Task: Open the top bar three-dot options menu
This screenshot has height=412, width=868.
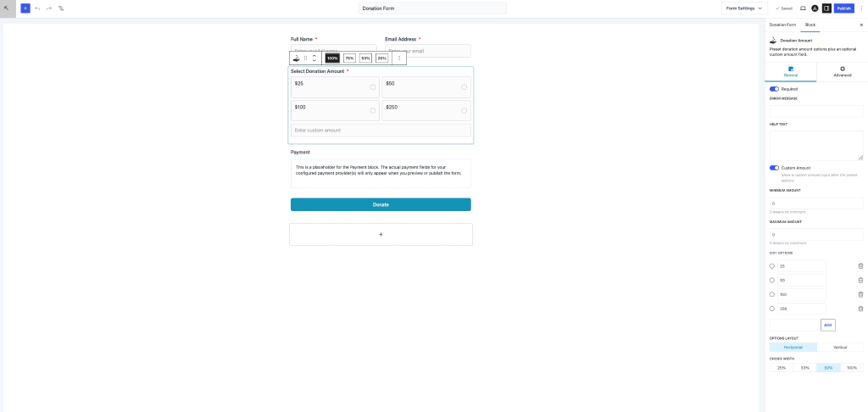Action: (861, 8)
